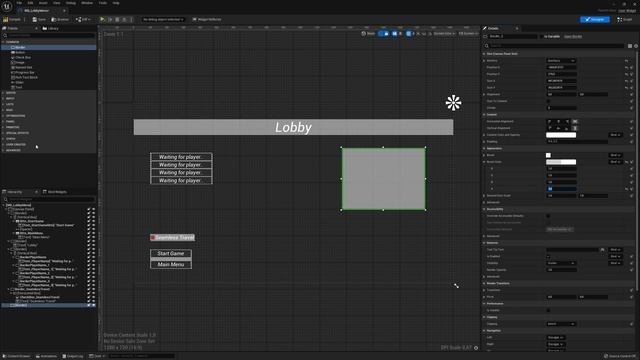Set vertical alignment to Top
This screenshot has width=640, height=360.
pyautogui.click(x=550, y=128)
